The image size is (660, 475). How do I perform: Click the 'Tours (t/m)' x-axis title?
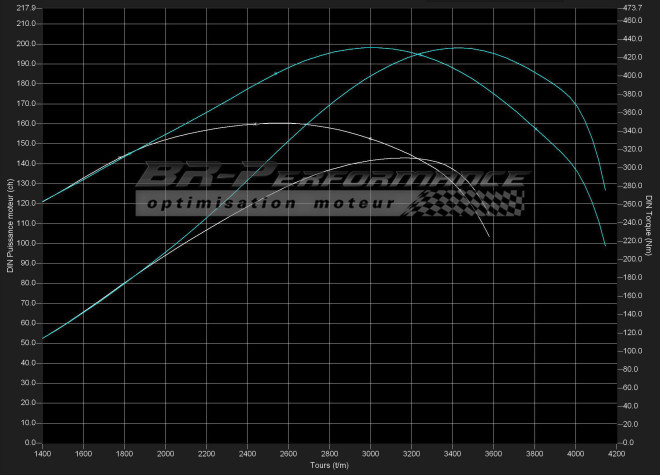tap(331, 465)
